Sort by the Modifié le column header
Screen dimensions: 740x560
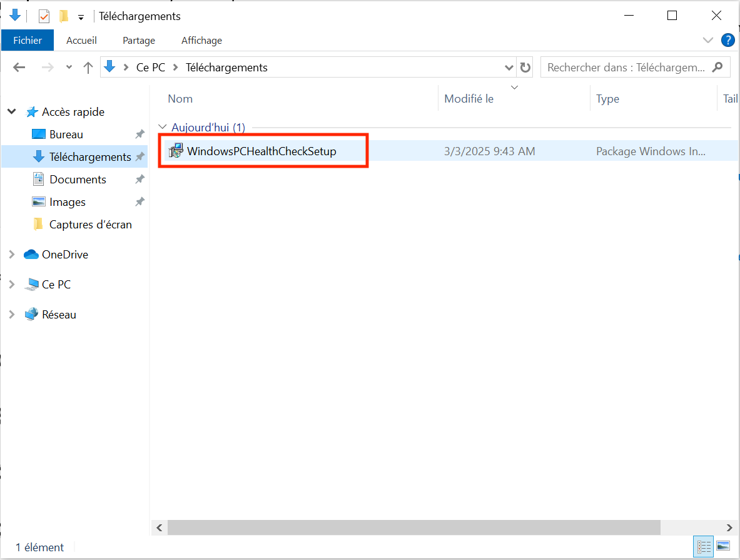469,99
